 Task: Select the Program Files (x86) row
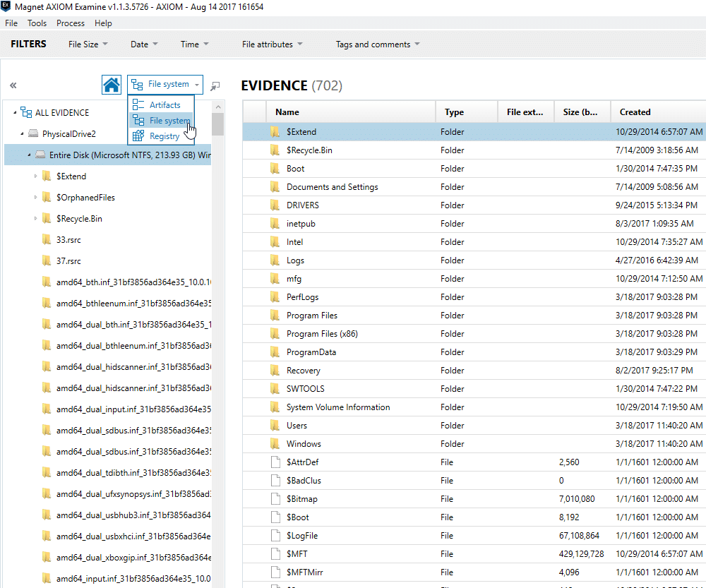click(x=474, y=334)
